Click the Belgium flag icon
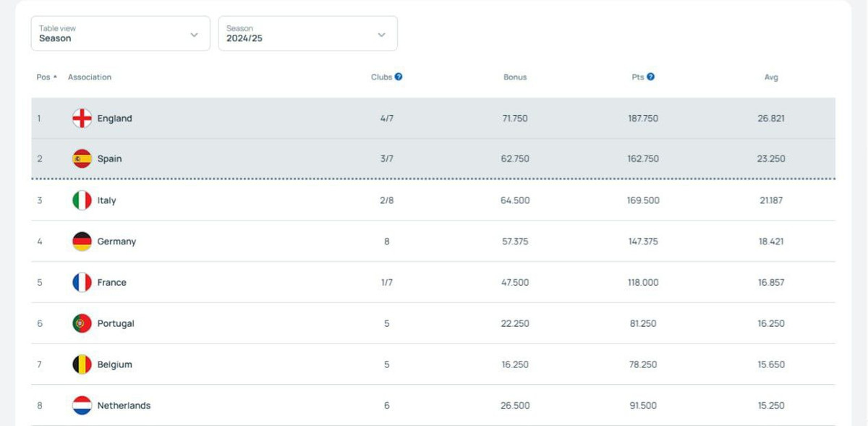 click(x=82, y=365)
